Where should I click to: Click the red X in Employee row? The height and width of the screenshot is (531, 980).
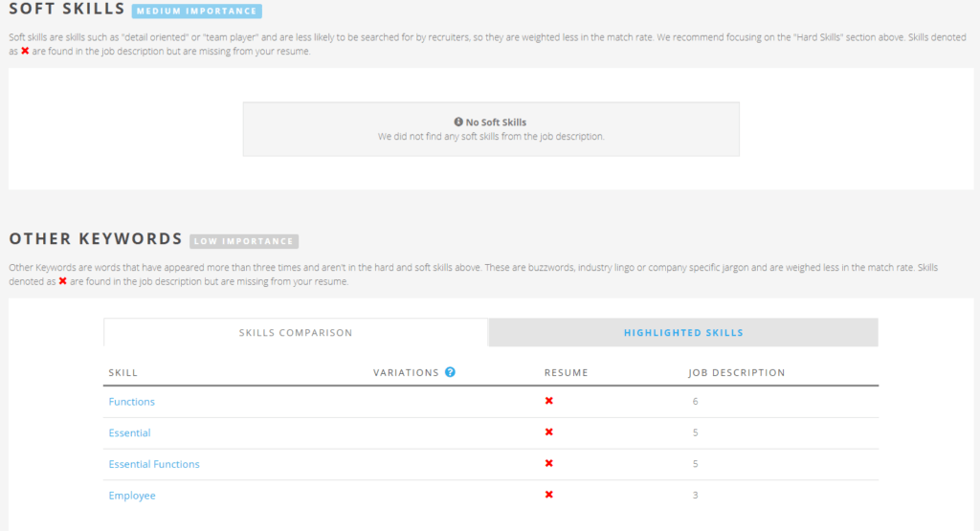[x=548, y=495]
